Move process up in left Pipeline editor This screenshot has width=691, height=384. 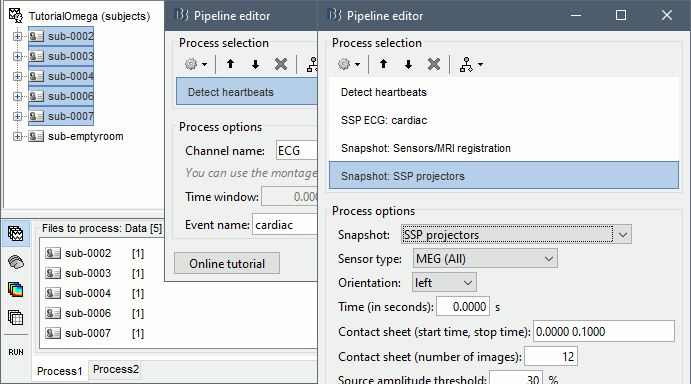230,64
